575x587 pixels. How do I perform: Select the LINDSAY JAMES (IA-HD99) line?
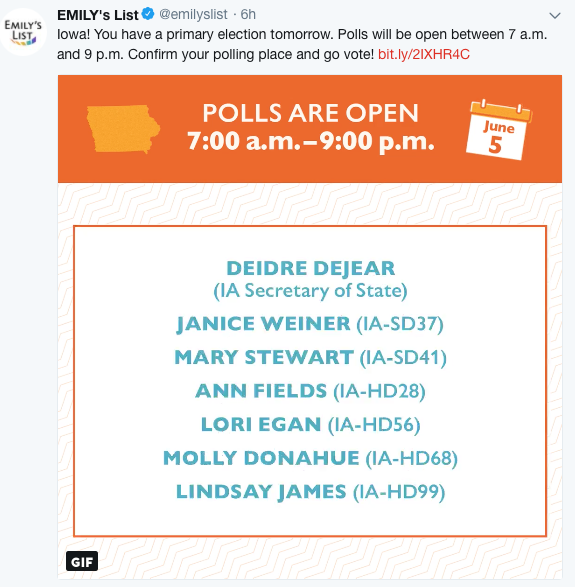pyautogui.click(x=310, y=492)
